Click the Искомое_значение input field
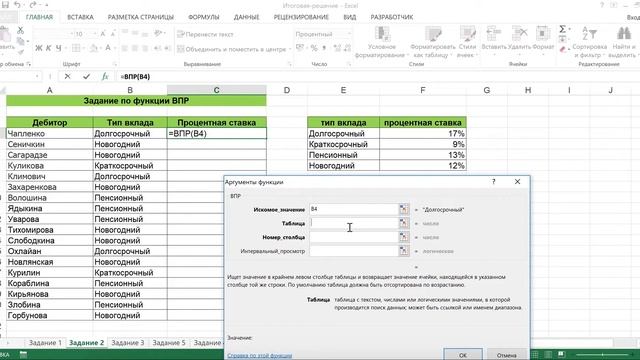This screenshot has height=360, width=640. pos(353,209)
